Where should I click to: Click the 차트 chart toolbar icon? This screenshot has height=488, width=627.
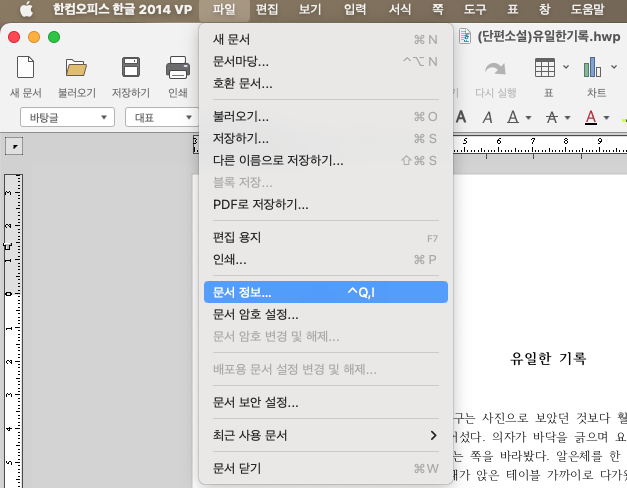(x=593, y=67)
